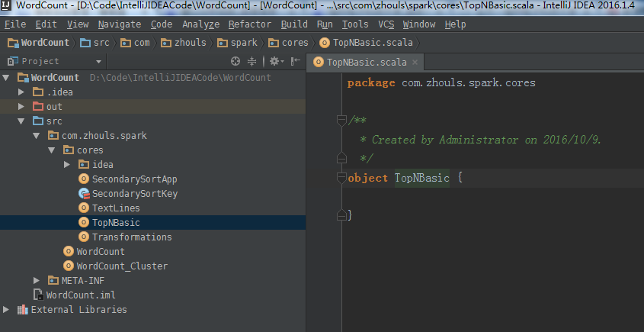Open the Edit menu

[x=46, y=24]
